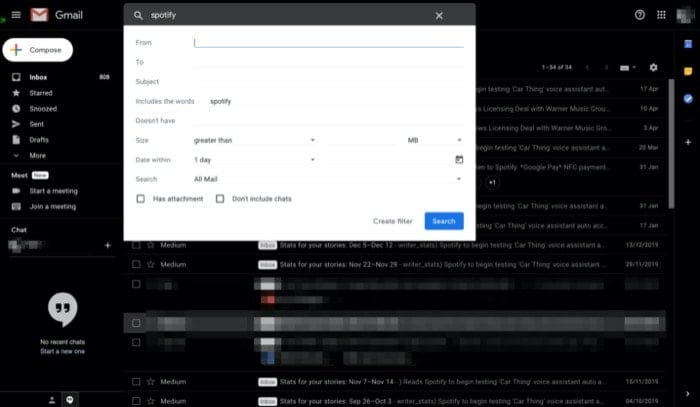Open the Date within 1 day dropdown
The width and height of the screenshot is (700, 407).
point(254,160)
